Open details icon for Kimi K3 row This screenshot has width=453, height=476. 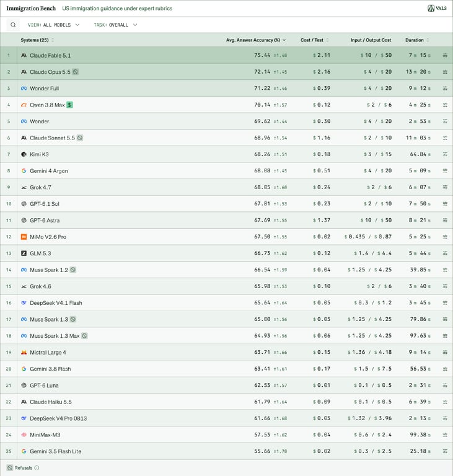pyautogui.click(x=445, y=154)
